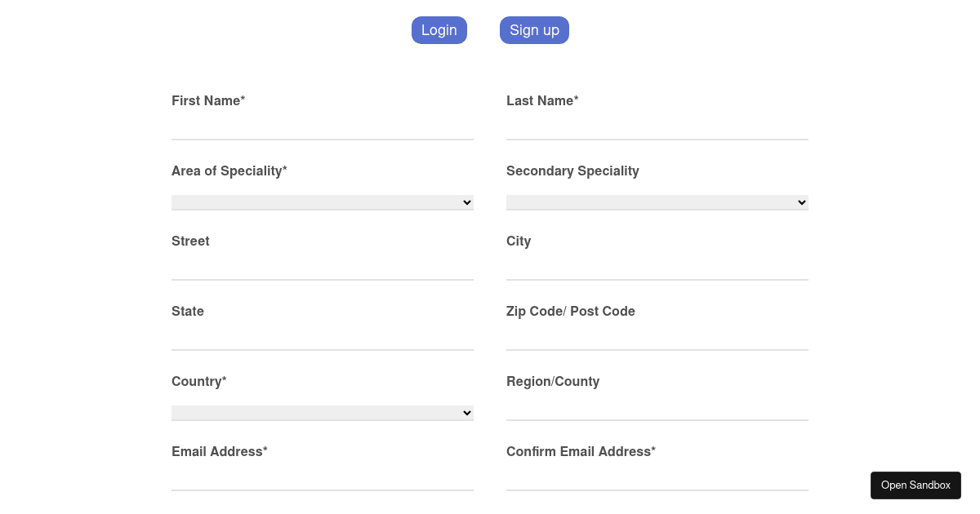Click the Country dropdown arrow icon
The height and width of the screenshot is (514, 980).
[467, 412]
